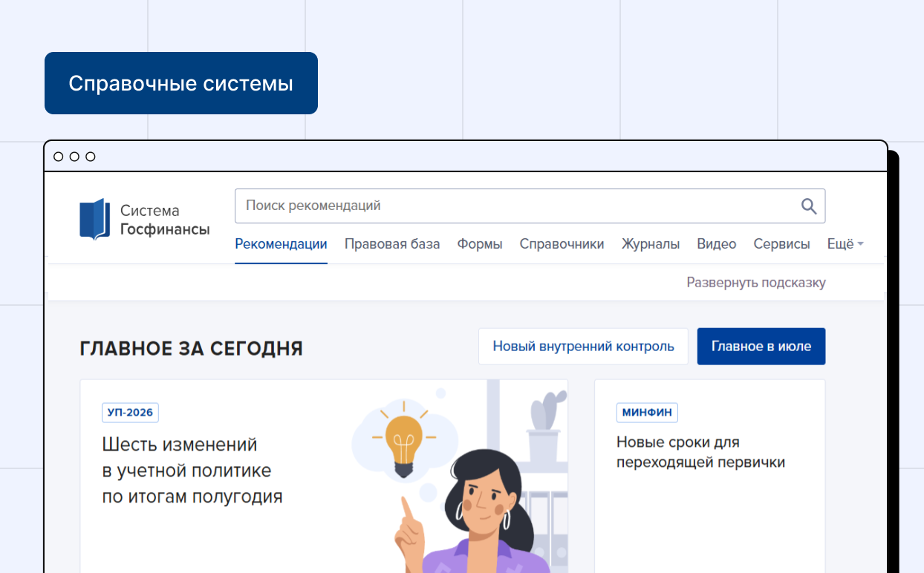The width and height of the screenshot is (924, 573).
Task: Click the Новый внутренний контроль button
Action: 583,347
